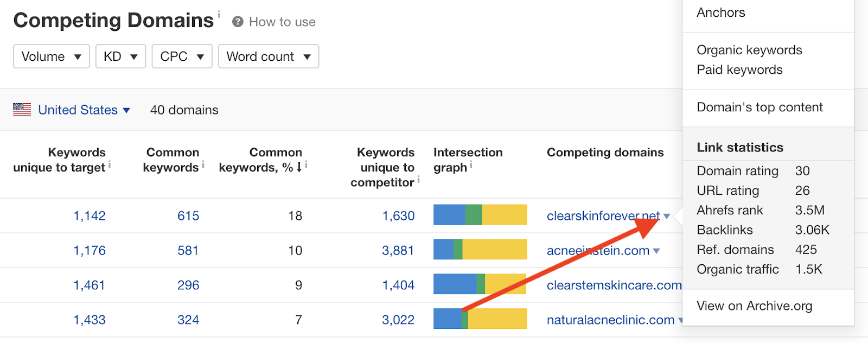This screenshot has width=868, height=343.
Task: Open the CPC filter dropdown
Action: [x=182, y=56]
